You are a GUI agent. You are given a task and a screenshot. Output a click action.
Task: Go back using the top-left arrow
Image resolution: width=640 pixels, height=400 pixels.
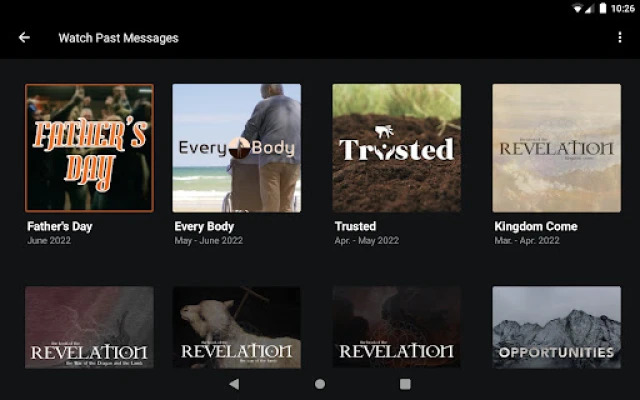pyautogui.click(x=24, y=38)
